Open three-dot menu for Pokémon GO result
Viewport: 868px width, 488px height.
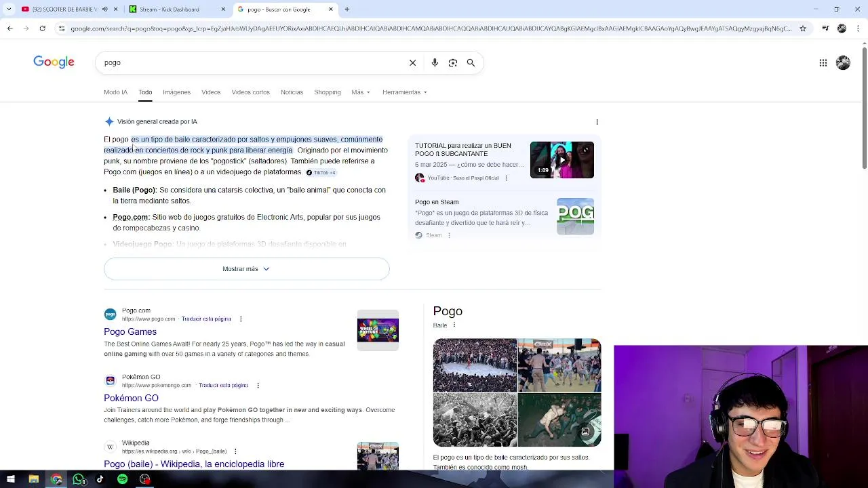coord(257,385)
